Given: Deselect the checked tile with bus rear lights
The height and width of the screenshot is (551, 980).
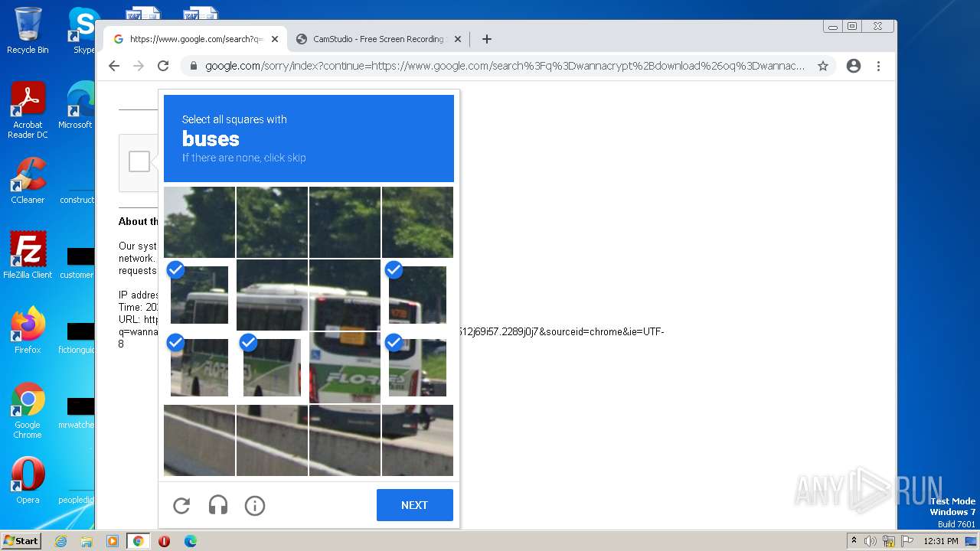Looking at the screenshot, I should tap(417, 295).
